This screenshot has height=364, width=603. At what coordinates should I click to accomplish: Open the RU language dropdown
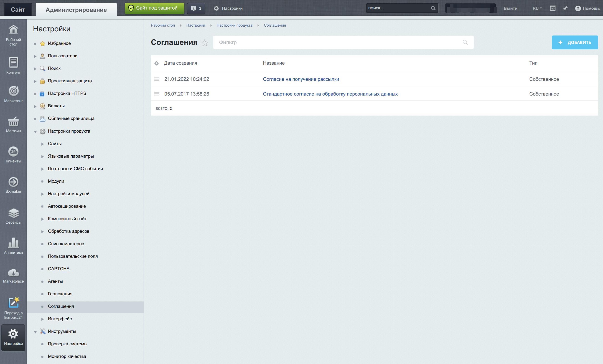(x=537, y=8)
